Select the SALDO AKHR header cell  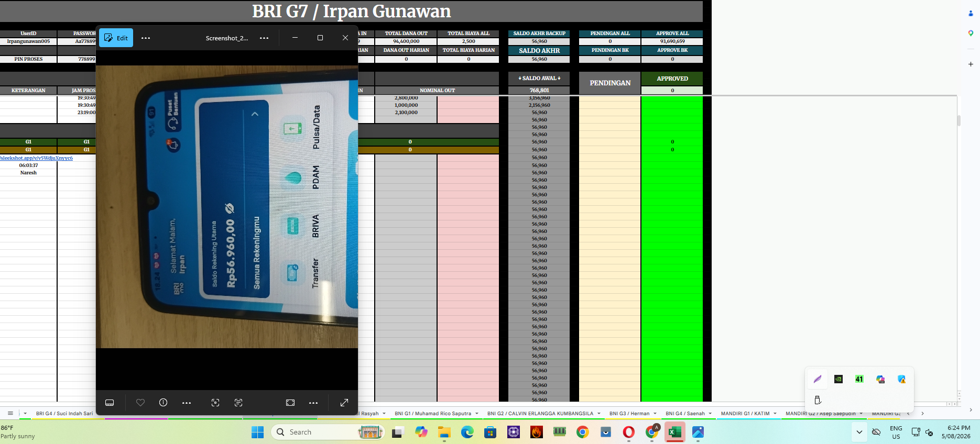(539, 51)
